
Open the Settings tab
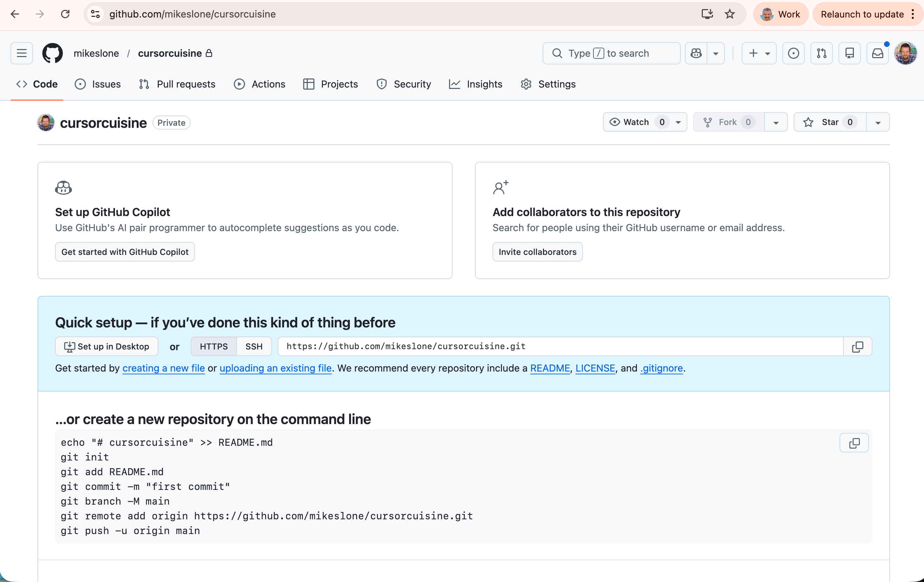(x=548, y=84)
